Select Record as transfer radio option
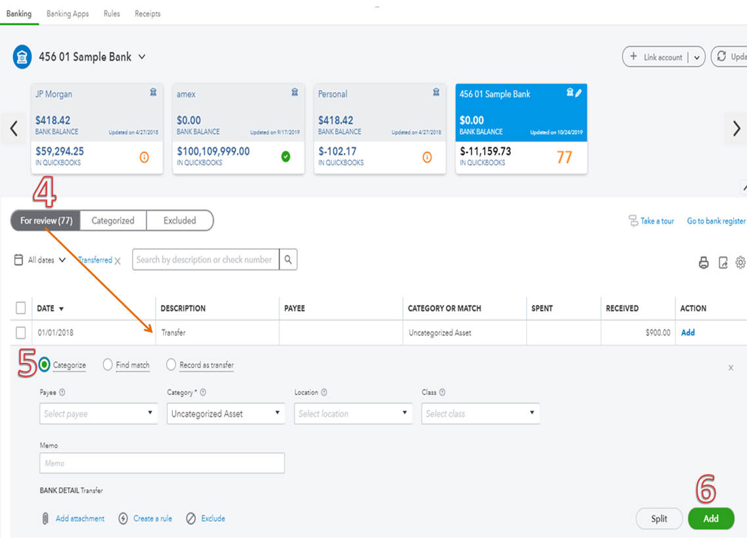 pos(172,365)
